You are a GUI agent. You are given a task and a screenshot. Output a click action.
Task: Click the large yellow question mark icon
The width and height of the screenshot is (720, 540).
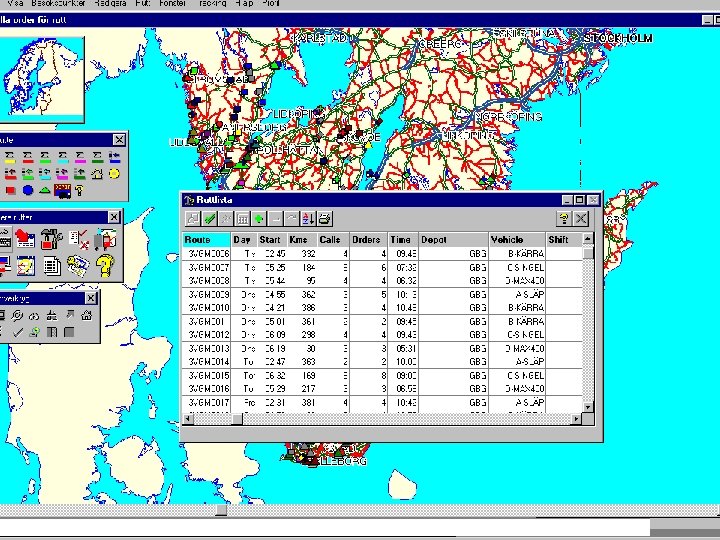point(104,264)
